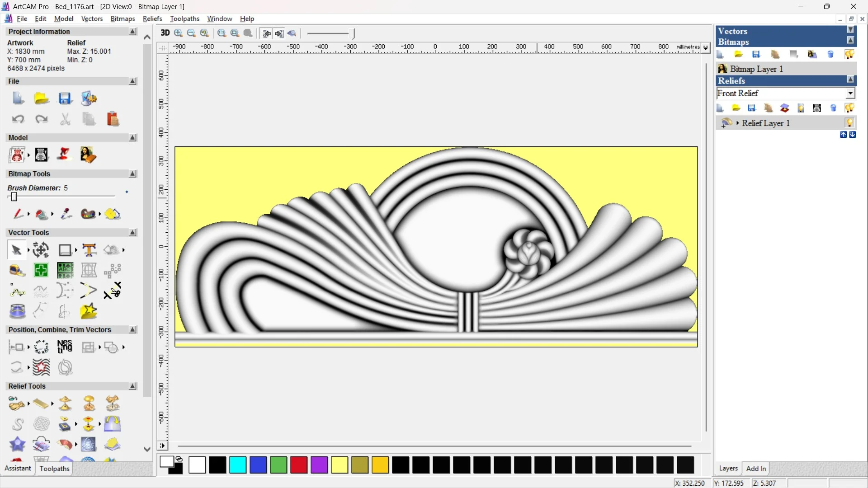Select Bitmap Layer 1 in the list
868x488 pixels.
pyautogui.click(x=756, y=69)
